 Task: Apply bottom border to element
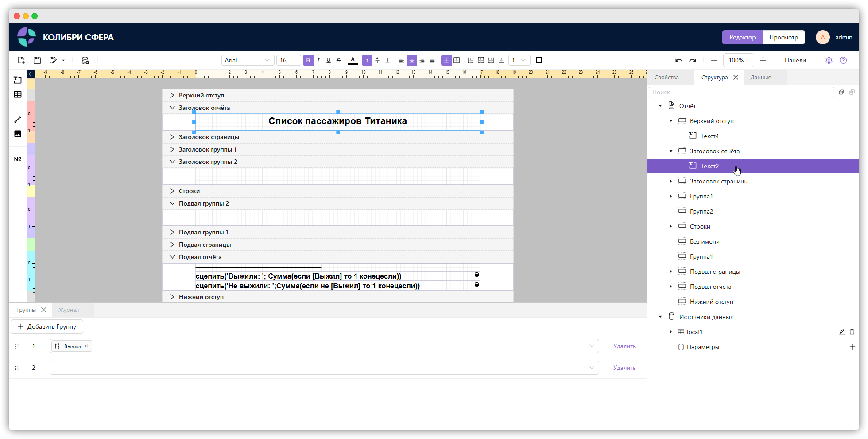[501, 60]
